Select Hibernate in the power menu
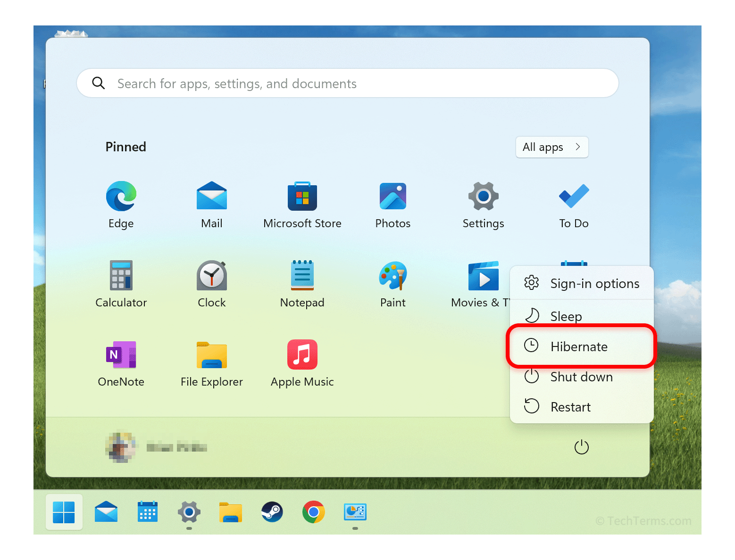The height and width of the screenshot is (560, 735). tap(582, 346)
